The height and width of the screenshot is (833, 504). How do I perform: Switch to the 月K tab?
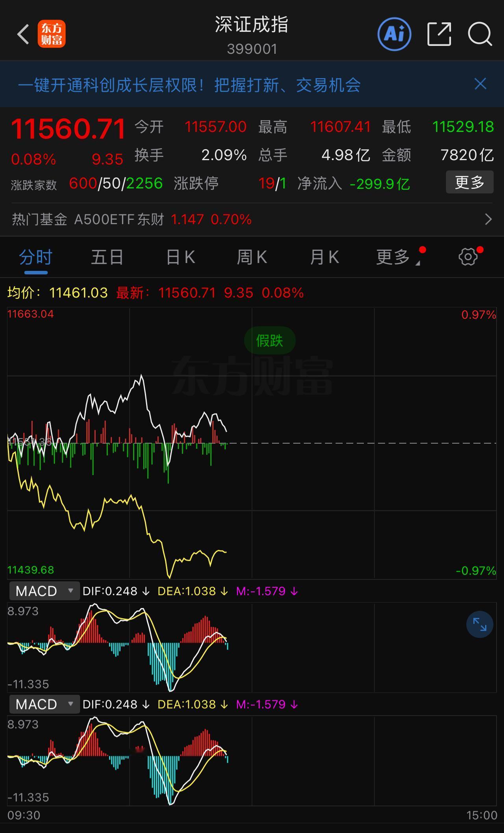324,257
